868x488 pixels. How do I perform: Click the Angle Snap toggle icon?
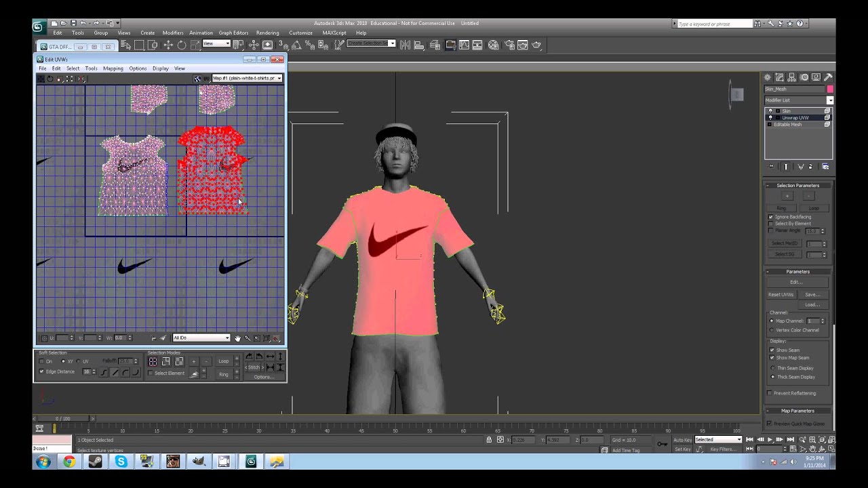click(296, 45)
